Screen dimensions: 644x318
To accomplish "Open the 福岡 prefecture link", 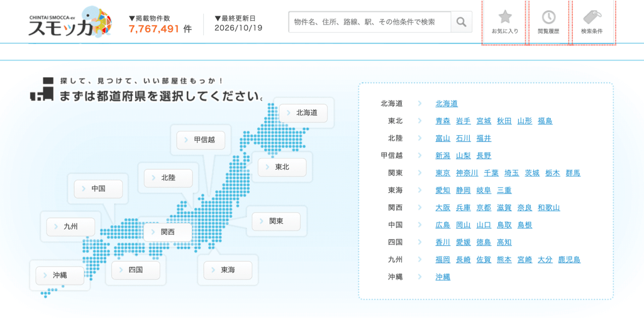I will tap(443, 260).
